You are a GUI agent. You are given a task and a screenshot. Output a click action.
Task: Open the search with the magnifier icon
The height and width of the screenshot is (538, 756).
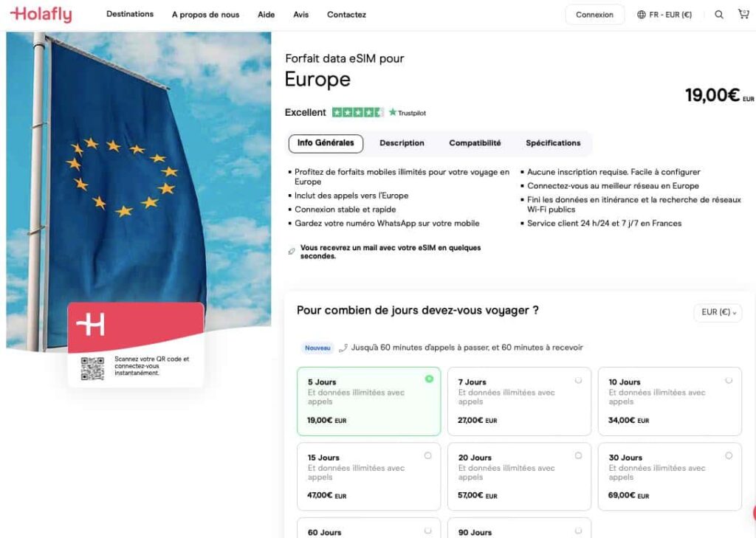(x=719, y=14)
